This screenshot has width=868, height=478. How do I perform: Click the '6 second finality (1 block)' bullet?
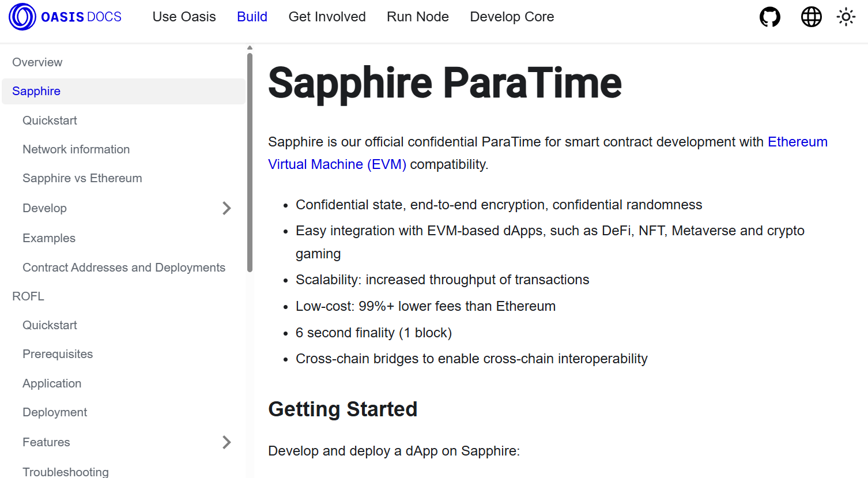click(373, 333)
